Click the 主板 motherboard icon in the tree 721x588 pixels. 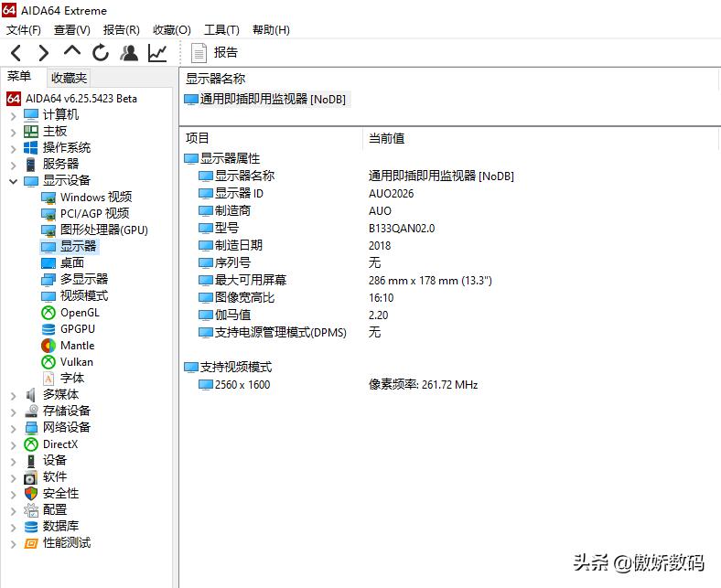click(31, 132)
